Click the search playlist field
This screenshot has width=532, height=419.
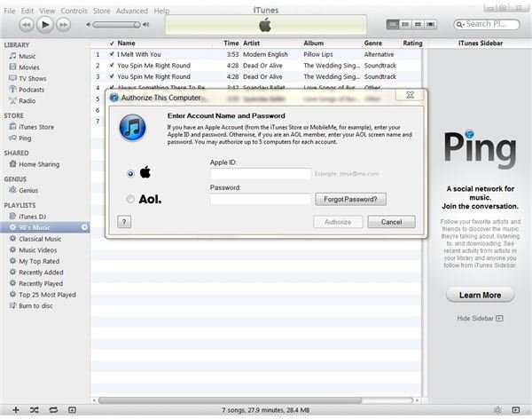pos(487,24)
